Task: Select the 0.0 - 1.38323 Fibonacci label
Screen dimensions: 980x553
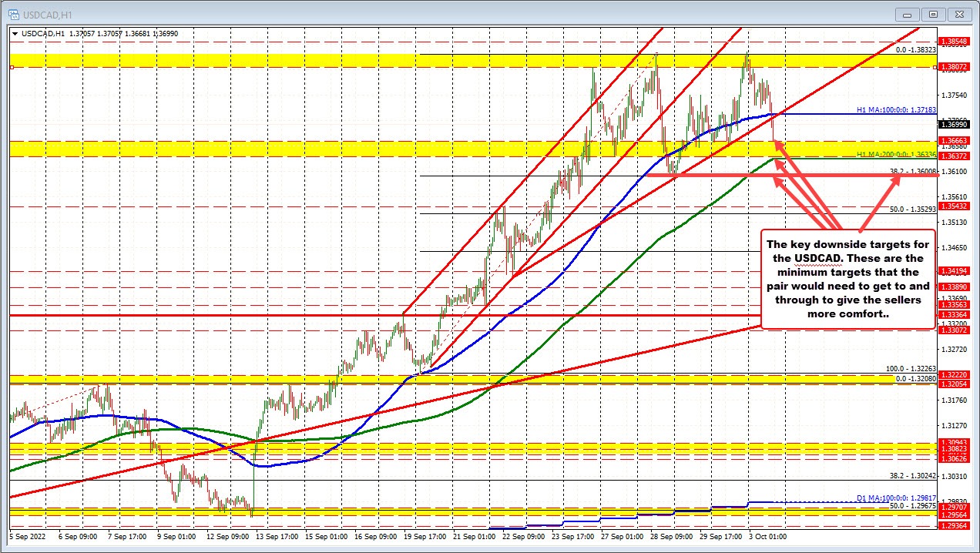Action: pyautogui.click(x=915, y=49)
